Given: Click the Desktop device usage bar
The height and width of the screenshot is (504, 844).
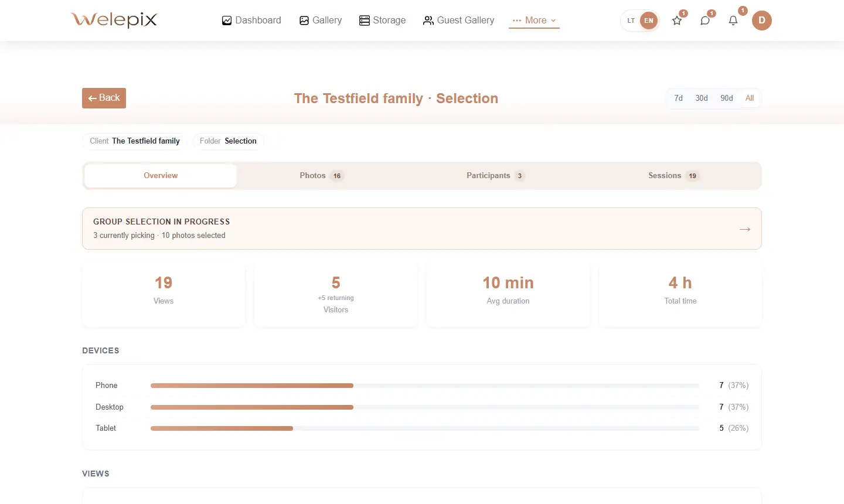Looking at the screenshot, I should click(424, 407).
